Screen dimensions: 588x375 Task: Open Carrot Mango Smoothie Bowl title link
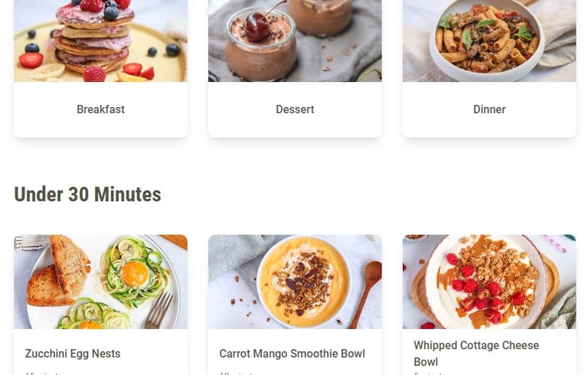[x=292, y=354]
